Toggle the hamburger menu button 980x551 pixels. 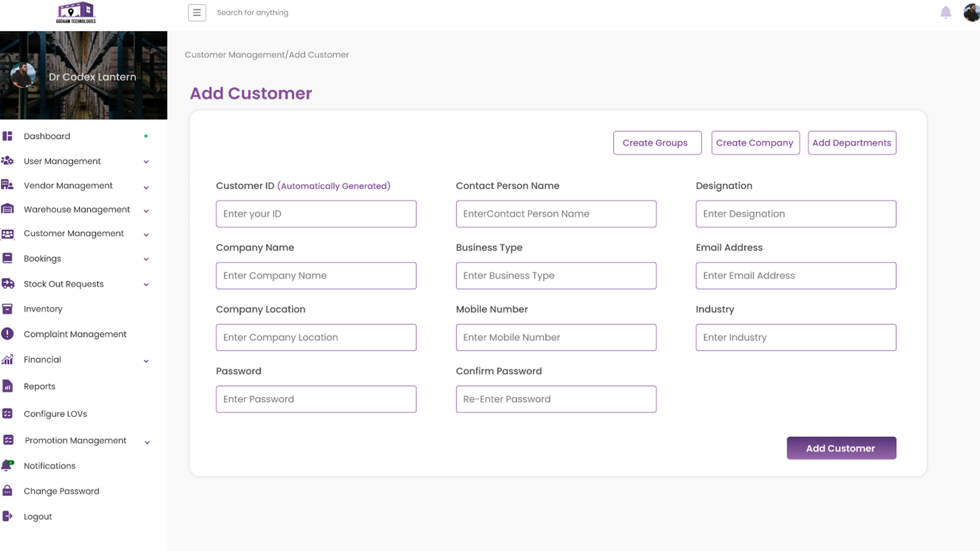pyautogui.click(x=197, y=12)
